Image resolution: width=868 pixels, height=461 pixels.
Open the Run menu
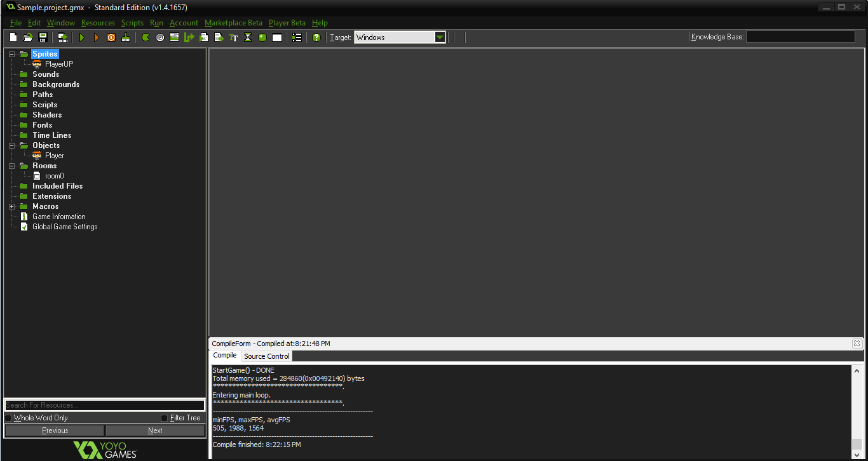[156, 23]
